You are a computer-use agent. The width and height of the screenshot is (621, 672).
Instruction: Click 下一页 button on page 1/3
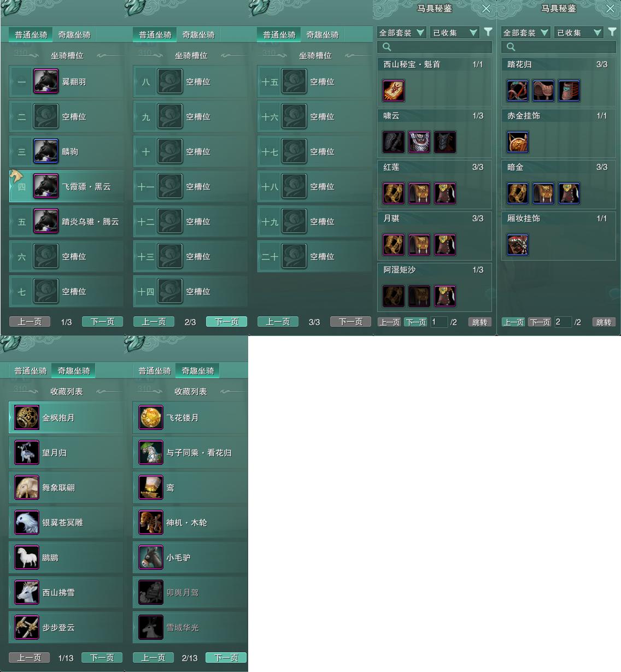102,322
